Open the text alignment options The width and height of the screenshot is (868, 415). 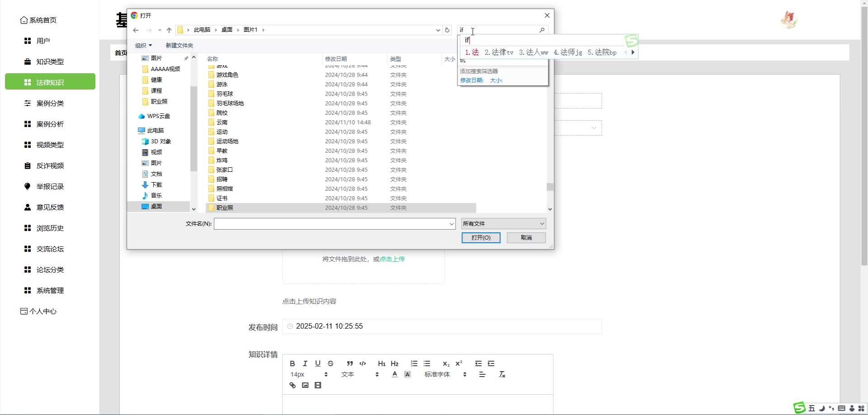[482, 374]
